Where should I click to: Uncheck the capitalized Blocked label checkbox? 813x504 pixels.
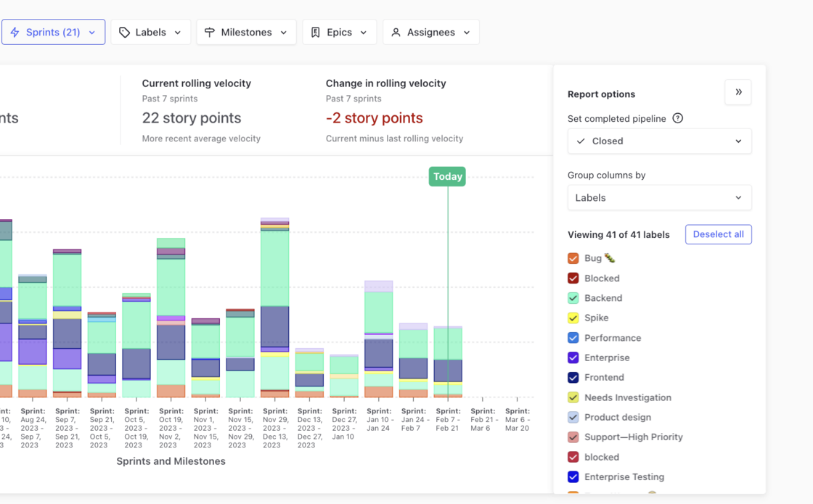(x=573, y=278)
